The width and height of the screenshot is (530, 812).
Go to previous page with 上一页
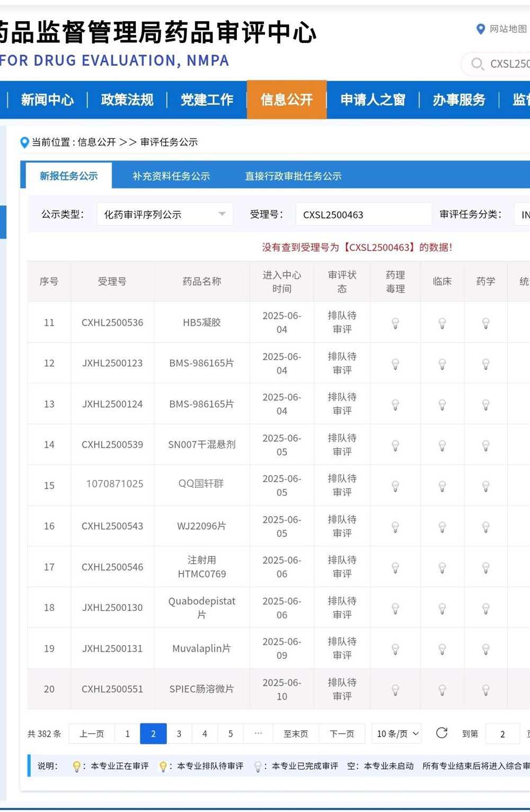92,734
